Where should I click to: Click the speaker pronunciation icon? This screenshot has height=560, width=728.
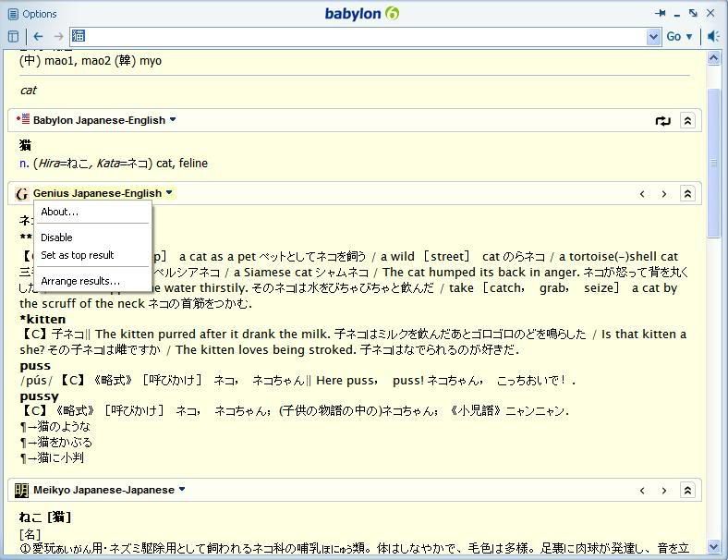[x=713, y=36]
